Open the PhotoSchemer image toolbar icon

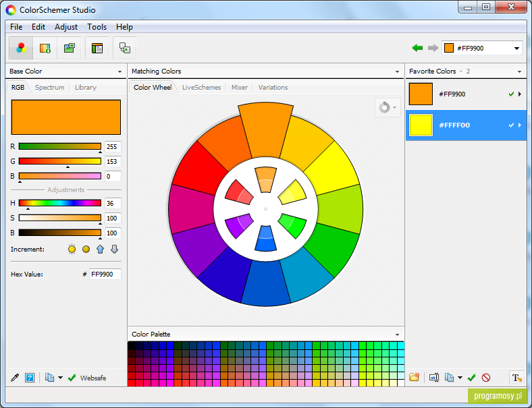pos(70,48)
